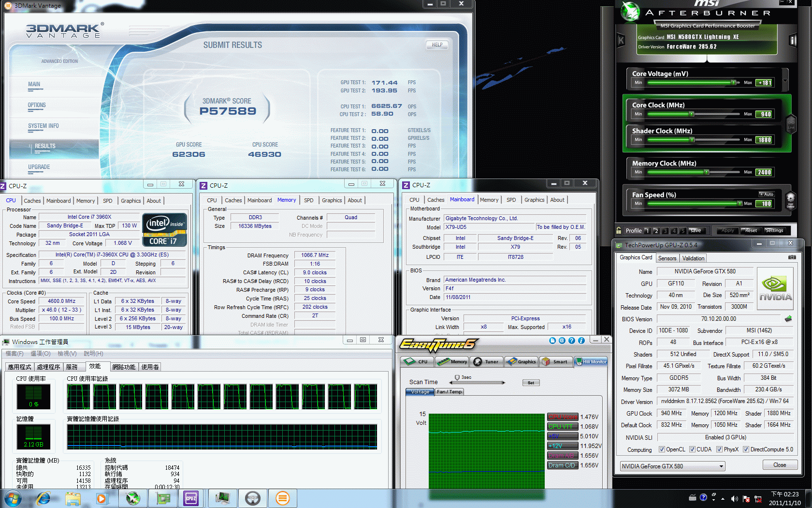Select Afterburner profile slot 1
The height and width of the screenshot is (508, 812).
click(648, 231)
